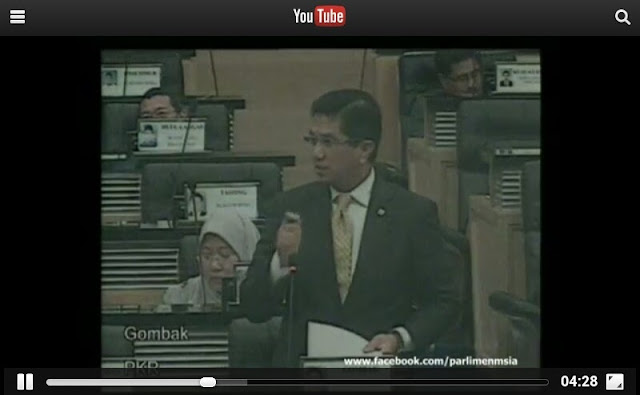Open the search magnifier
Viewport: 640px width, 395px height.
(x=622, y=17)
